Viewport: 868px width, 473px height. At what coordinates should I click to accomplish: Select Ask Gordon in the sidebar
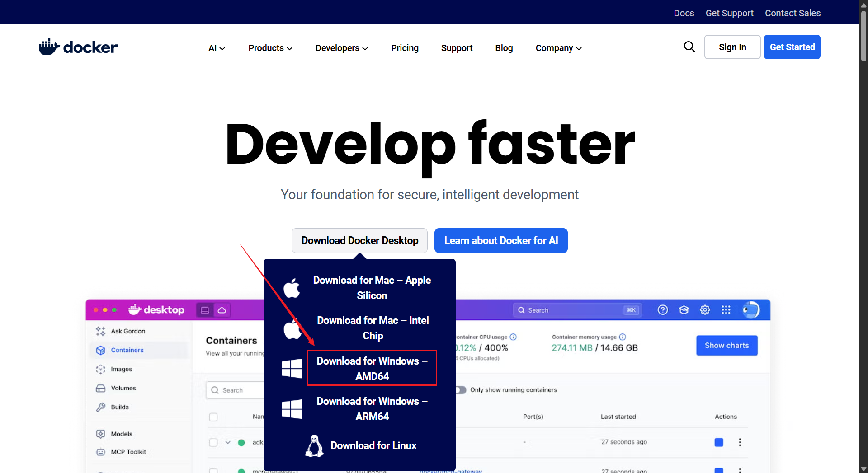(128, 331)
